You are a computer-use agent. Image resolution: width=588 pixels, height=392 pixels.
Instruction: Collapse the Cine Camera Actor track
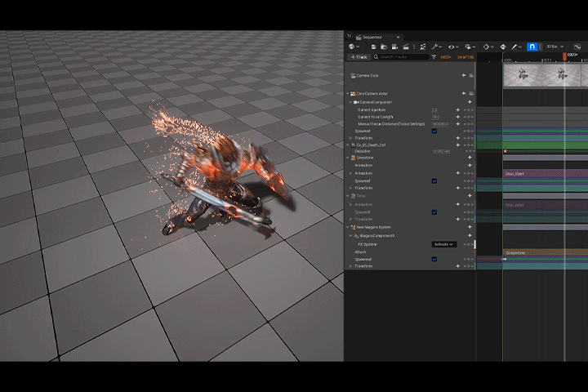pyautogui.click(x=348, y=94)
